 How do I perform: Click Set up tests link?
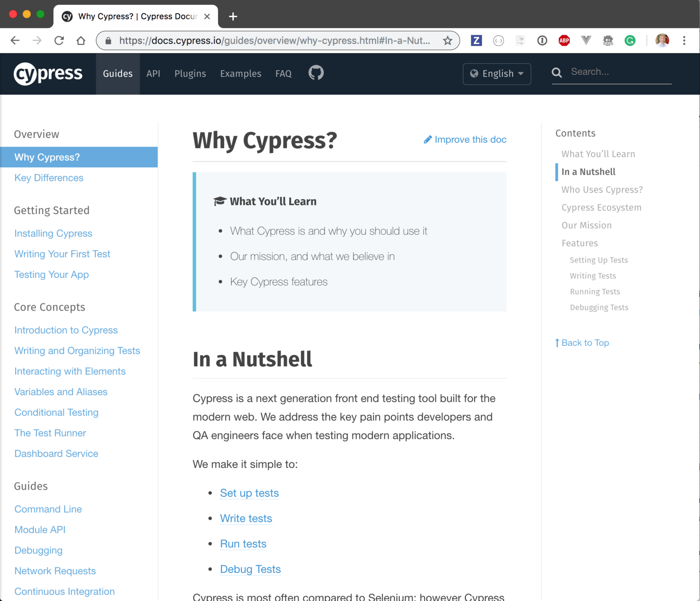[x=249, y=493]
